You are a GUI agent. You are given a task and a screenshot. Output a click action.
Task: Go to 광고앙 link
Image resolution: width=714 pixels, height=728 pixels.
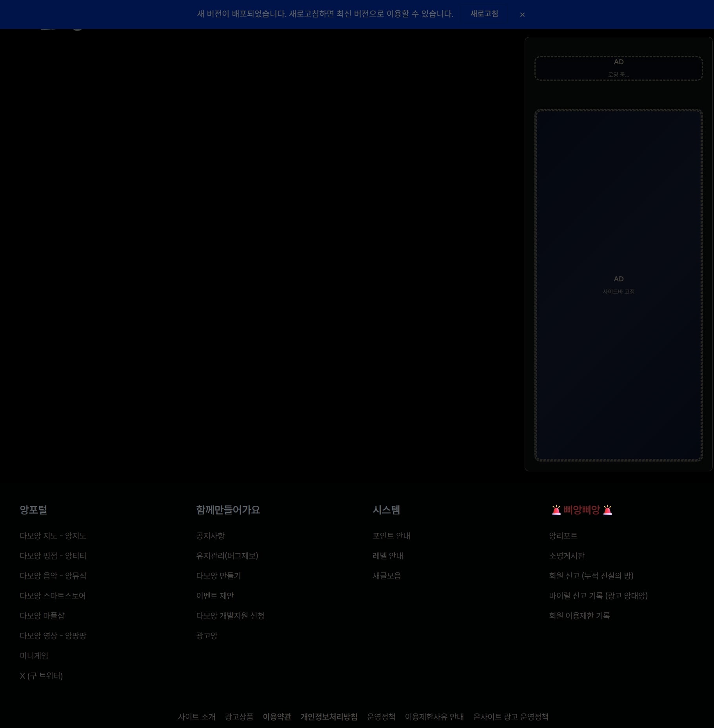207,636
